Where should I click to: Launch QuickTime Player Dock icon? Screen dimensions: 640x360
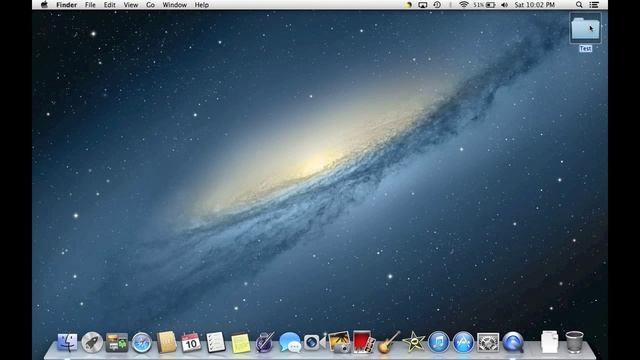click(x=513, y=342)
